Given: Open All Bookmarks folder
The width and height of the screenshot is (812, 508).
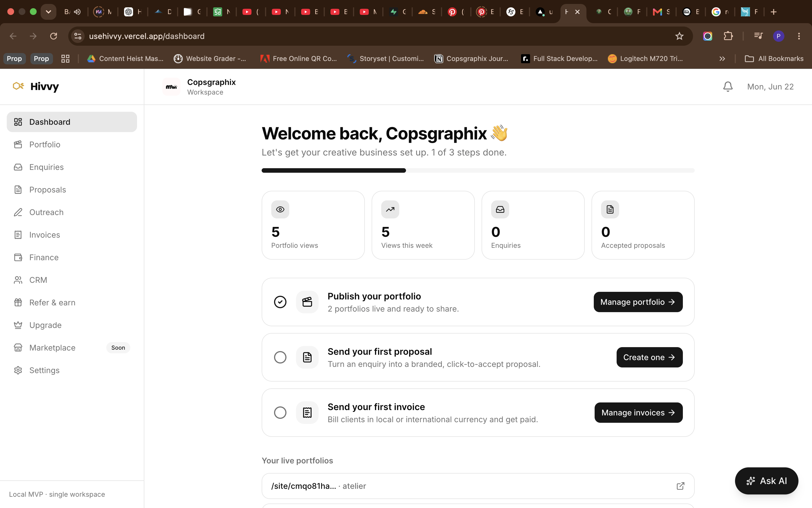Looking at the screenshot, I should tap(774, 59).
